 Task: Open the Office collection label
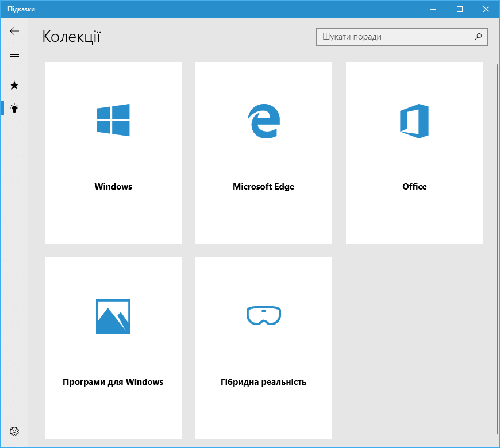pyautogui.click(x=414, y=187)
